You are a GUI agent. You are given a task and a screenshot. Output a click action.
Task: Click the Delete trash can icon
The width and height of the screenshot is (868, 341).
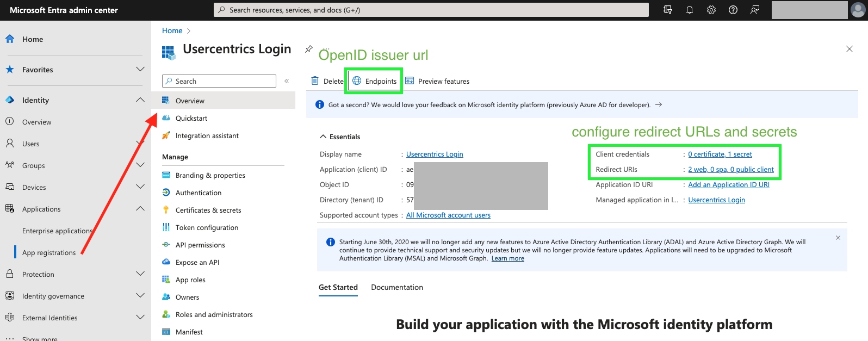click(x=315, y=81)
